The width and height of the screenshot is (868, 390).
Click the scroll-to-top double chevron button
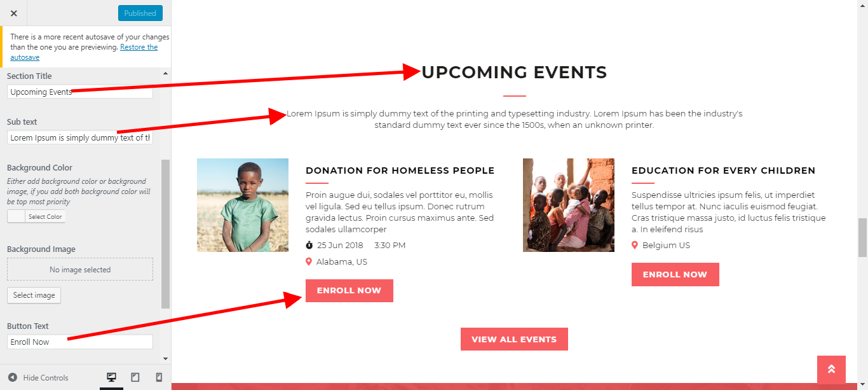pos(831,370)
